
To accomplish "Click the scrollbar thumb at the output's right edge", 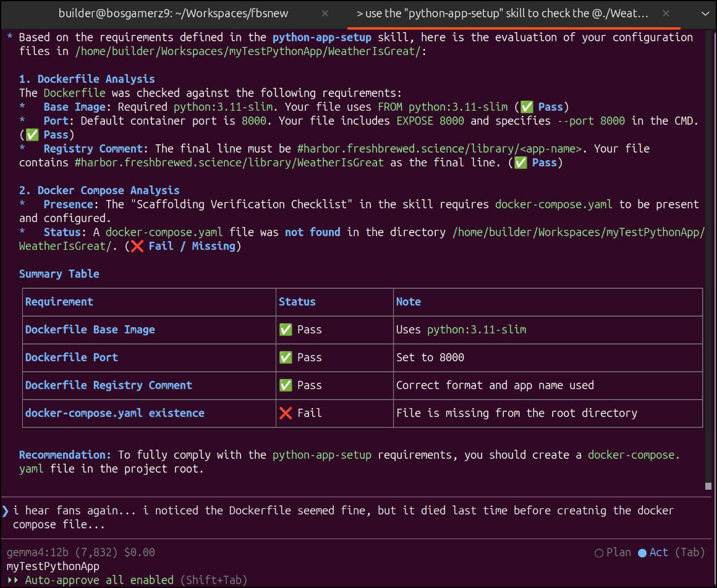I will [x=708, y=486].
